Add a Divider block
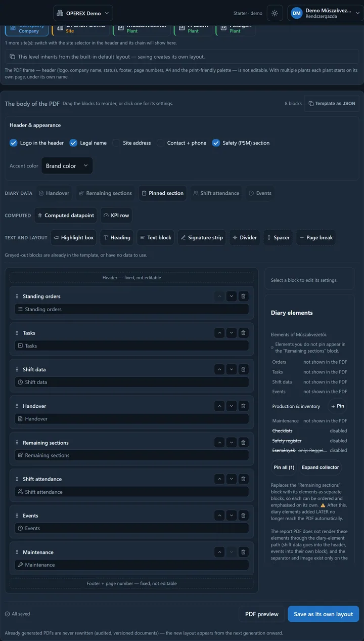This screenshot has width=364, height=641. (x=245, y=238)
